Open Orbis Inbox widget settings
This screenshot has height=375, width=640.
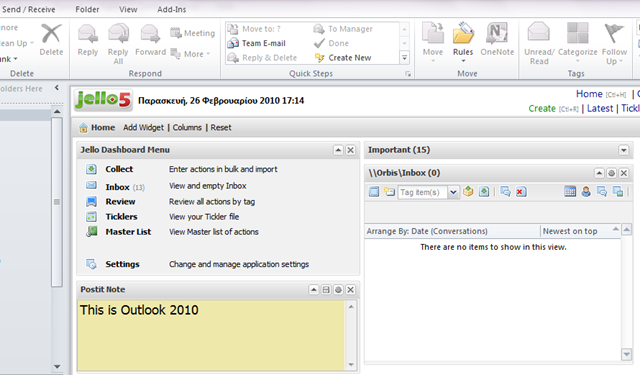(611, 173)
